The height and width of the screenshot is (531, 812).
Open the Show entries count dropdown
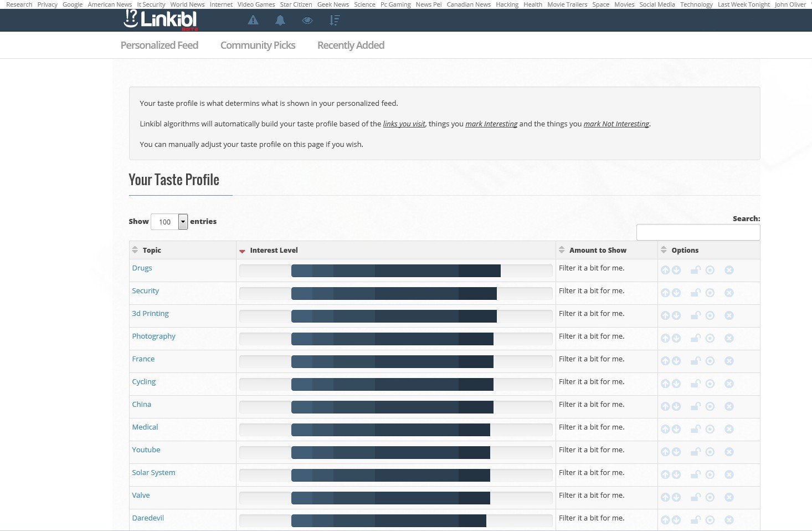(x=169, y=222)
